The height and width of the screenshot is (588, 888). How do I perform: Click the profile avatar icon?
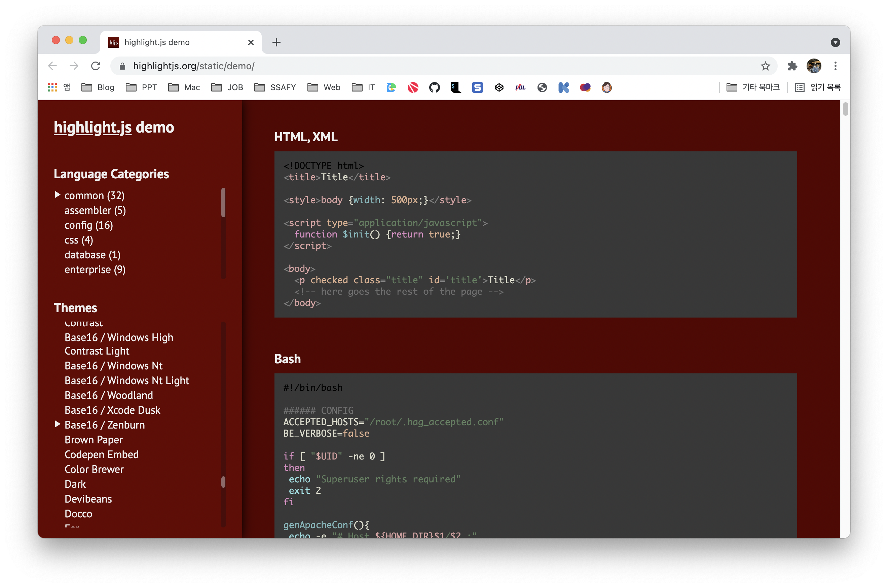click(814, 66)
